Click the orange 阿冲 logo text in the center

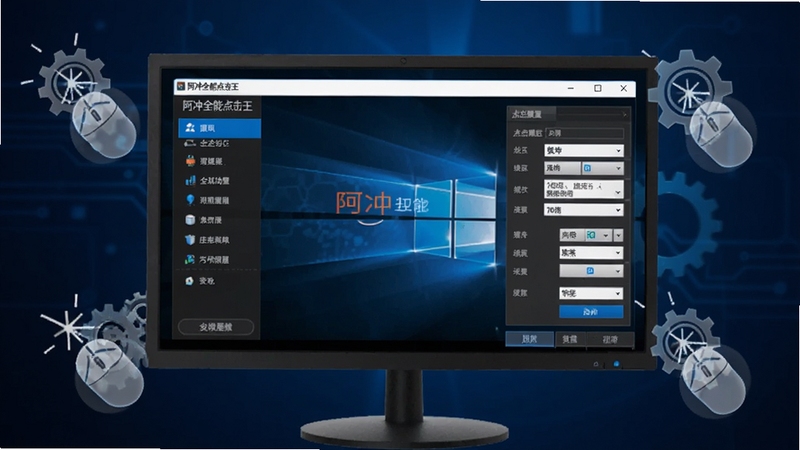tap(363, 203)
